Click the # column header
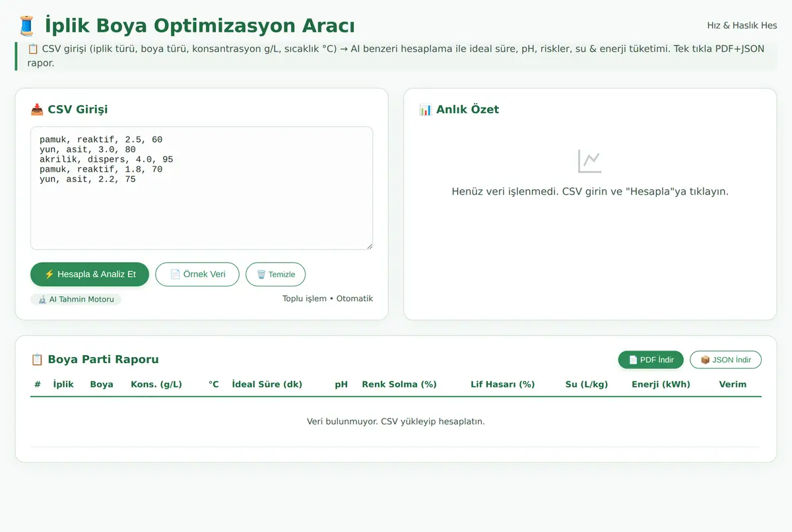This screenshot has height=532, width=792. tap(38, 384)
